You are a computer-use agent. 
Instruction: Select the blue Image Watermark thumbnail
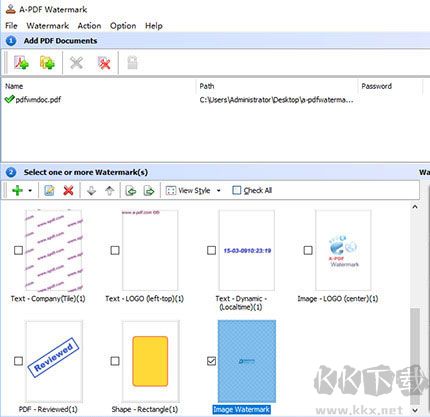247,361
